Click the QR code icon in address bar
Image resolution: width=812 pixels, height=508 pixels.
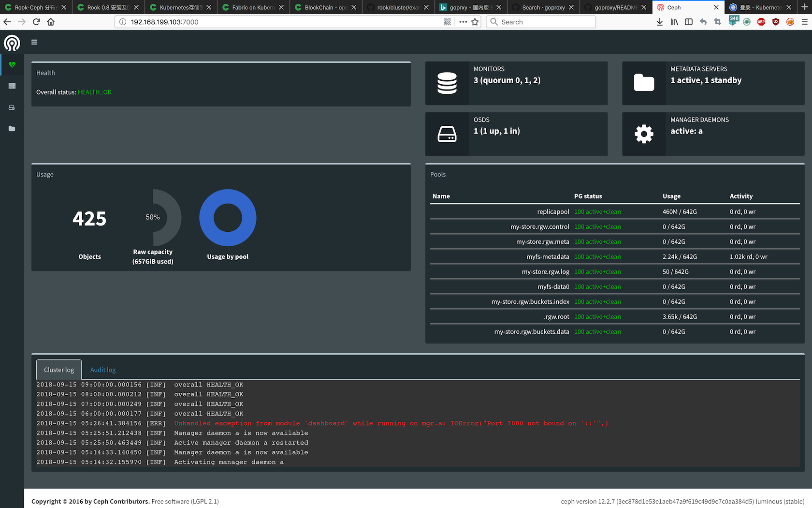click(x=448, y=22)
